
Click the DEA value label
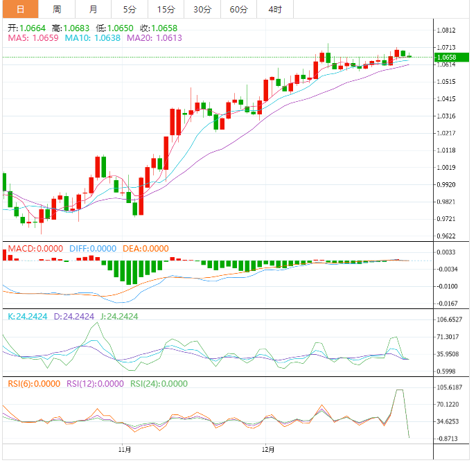click(x=145, y=248)
